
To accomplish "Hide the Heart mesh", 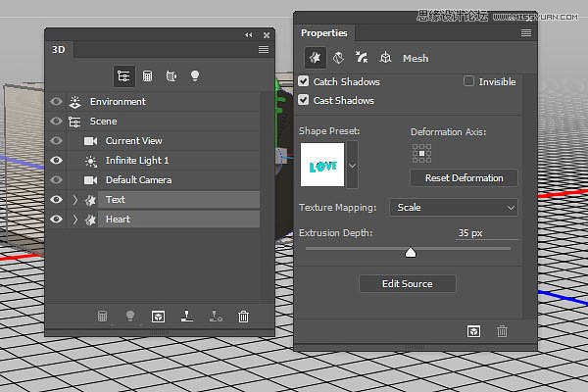I will coord(56,219).
